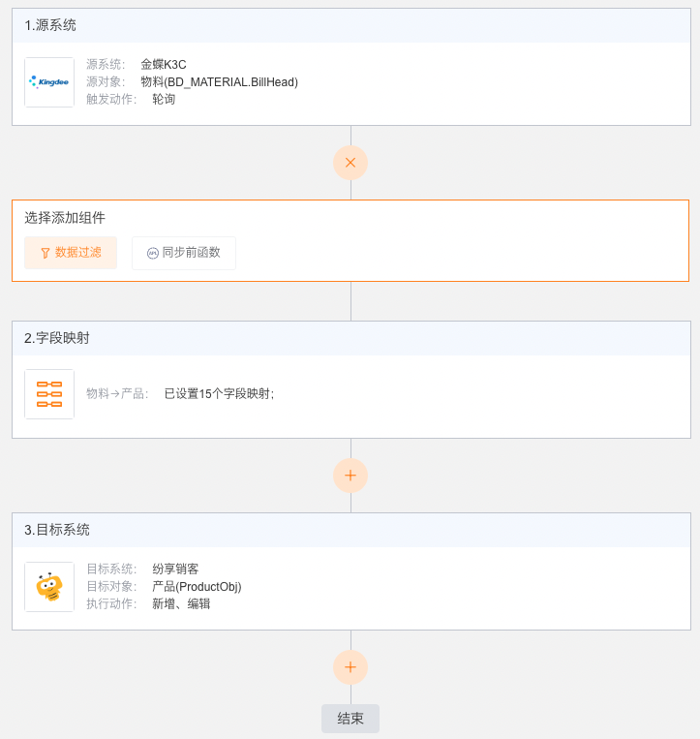This screenshot has width=700, height=739.
Task: Click the funnel icon in 数据过滤
Action: tap(46, 253)
